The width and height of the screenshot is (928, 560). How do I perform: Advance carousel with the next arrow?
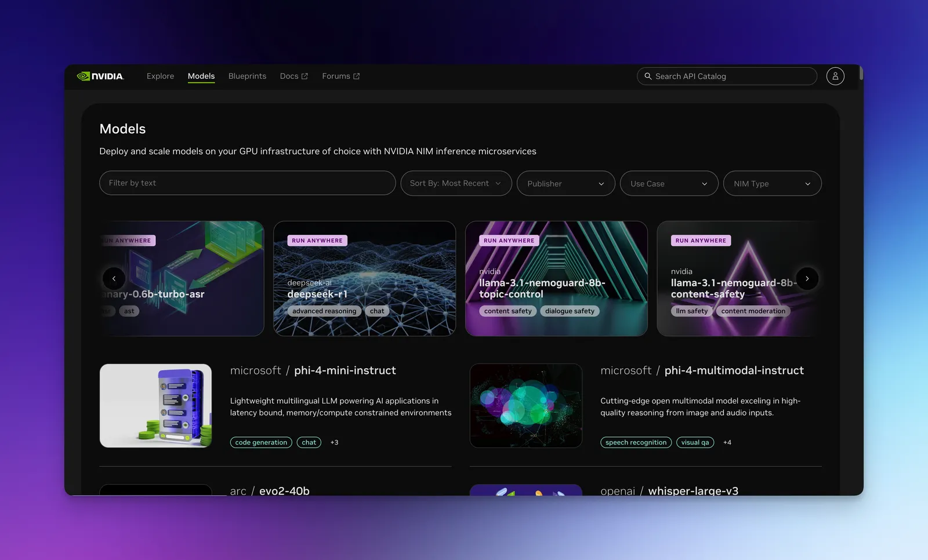coord(807,279)
